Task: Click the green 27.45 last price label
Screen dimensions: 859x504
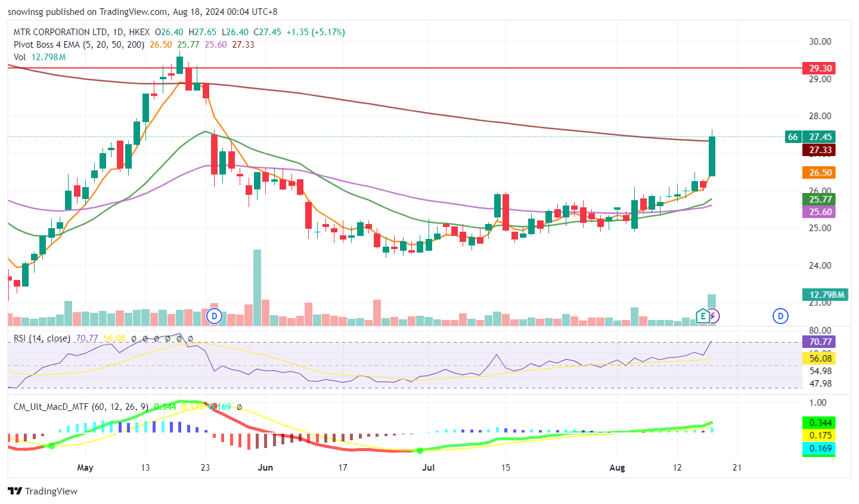Action: point(819,136)
